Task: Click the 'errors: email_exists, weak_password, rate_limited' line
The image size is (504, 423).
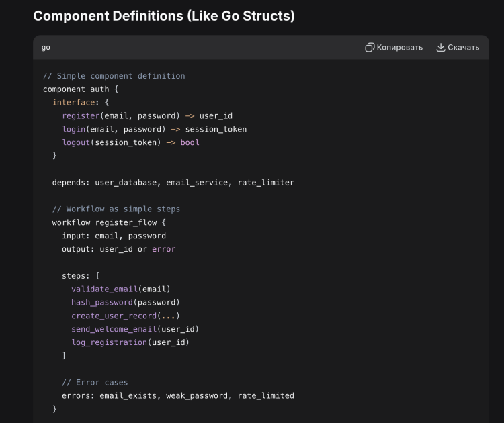Action: click(x=178, y=395)
